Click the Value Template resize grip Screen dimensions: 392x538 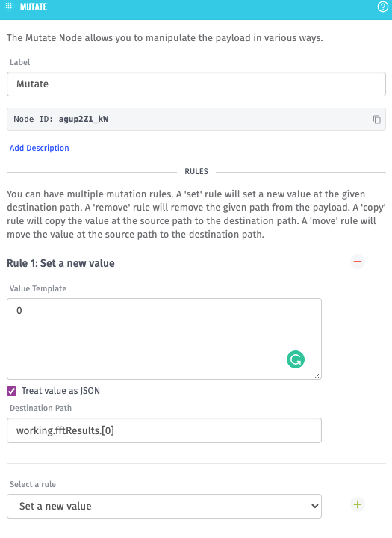click(x=318, y=376)
